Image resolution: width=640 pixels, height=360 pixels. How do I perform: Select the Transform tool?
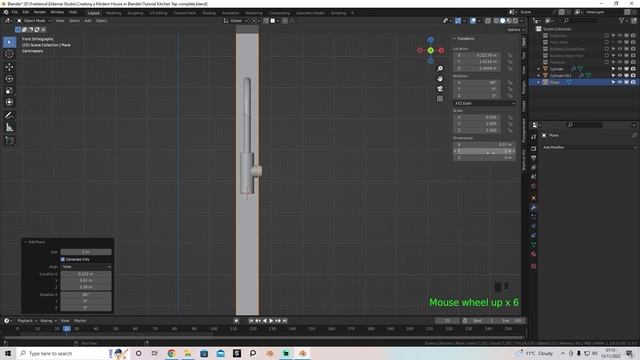tap(9, 102)
